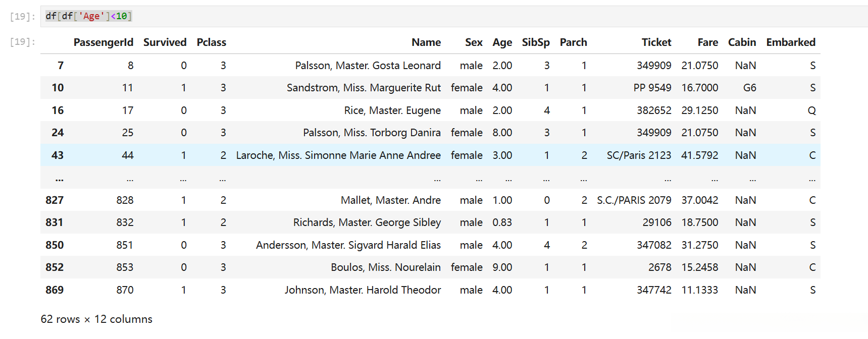868x339 pixels.
Task: Click the name Palsson, Master. Gosta Leonard
Action: coord(368,66)
